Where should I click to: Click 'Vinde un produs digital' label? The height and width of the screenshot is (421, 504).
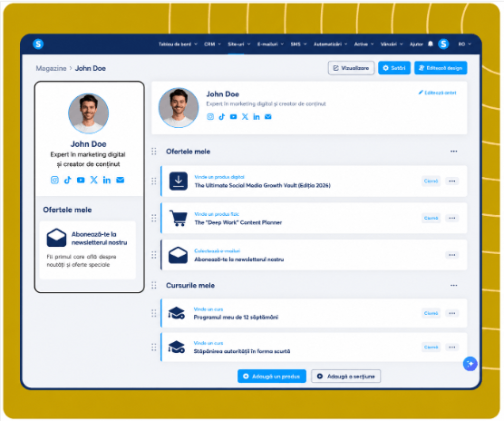tap(219, 177)
